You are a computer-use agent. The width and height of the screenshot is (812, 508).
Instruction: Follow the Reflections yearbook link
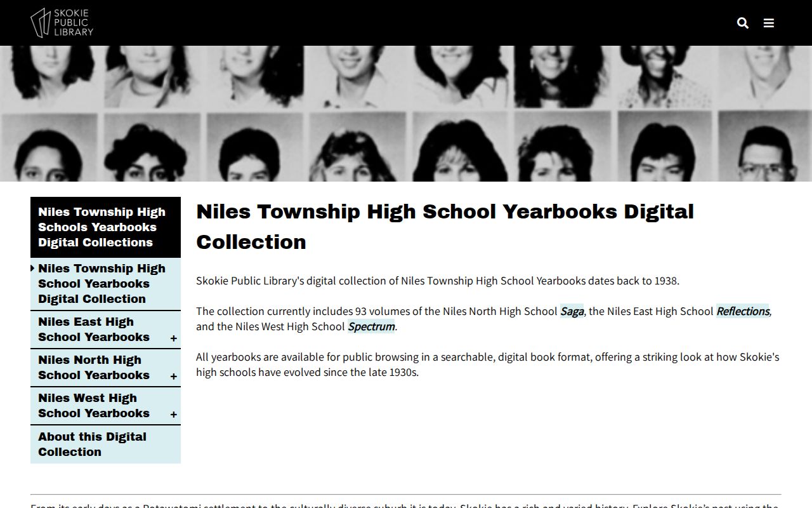[743, 311]
